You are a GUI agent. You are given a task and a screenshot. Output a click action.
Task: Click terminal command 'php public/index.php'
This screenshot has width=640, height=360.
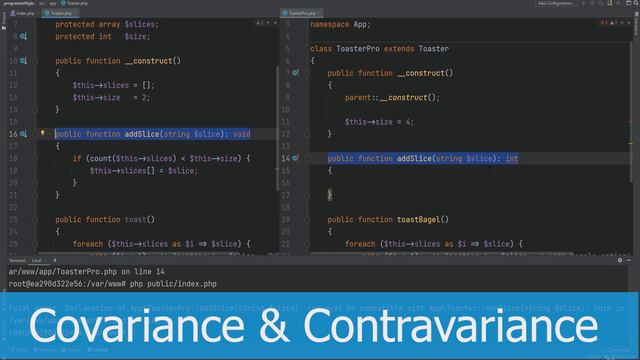[173, 284]
